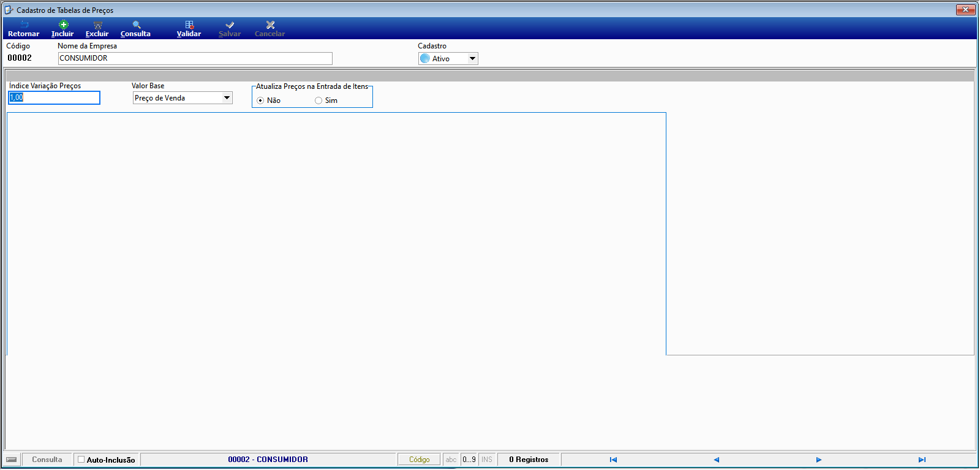Click the INS mode indicator

point(487,460)
